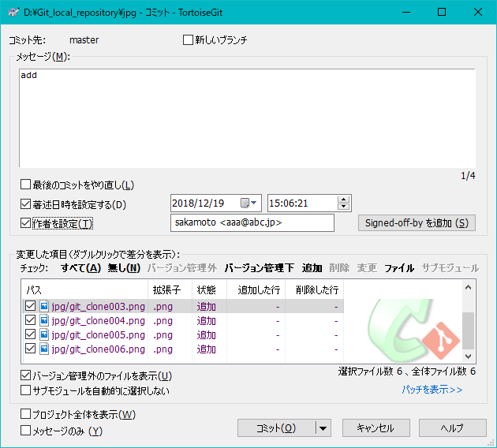Click the file list scroll up arrow
This screenshot has height=448, width=497.
pos(468,288)
